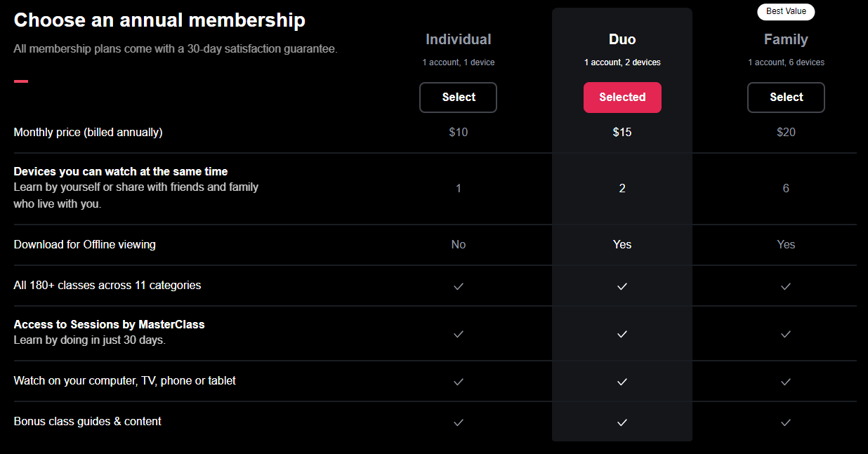Click the Duo $15 monthly price
868x454 pixels.
622,132
